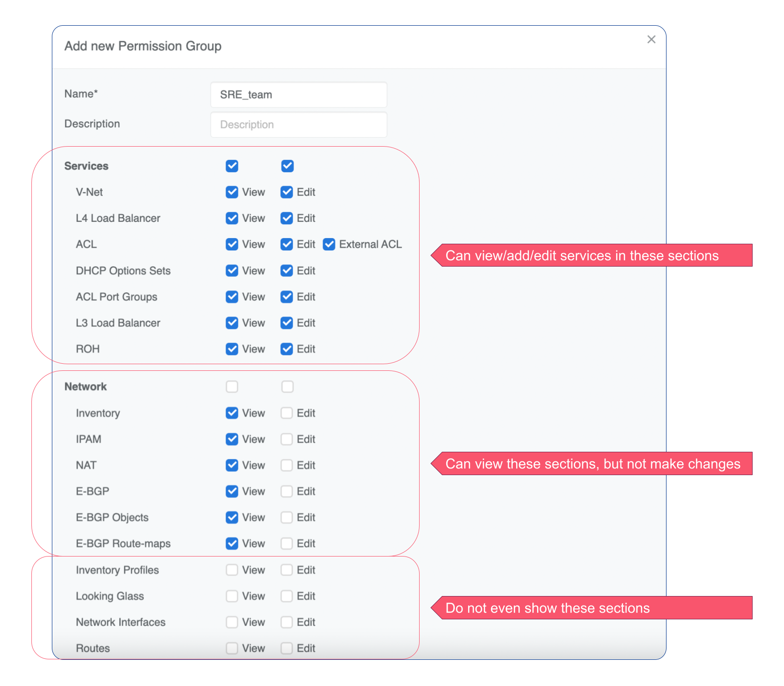Click the Name field containing SRE_team
The height and width of the screenshot is (686, 784).
[299, 95]
